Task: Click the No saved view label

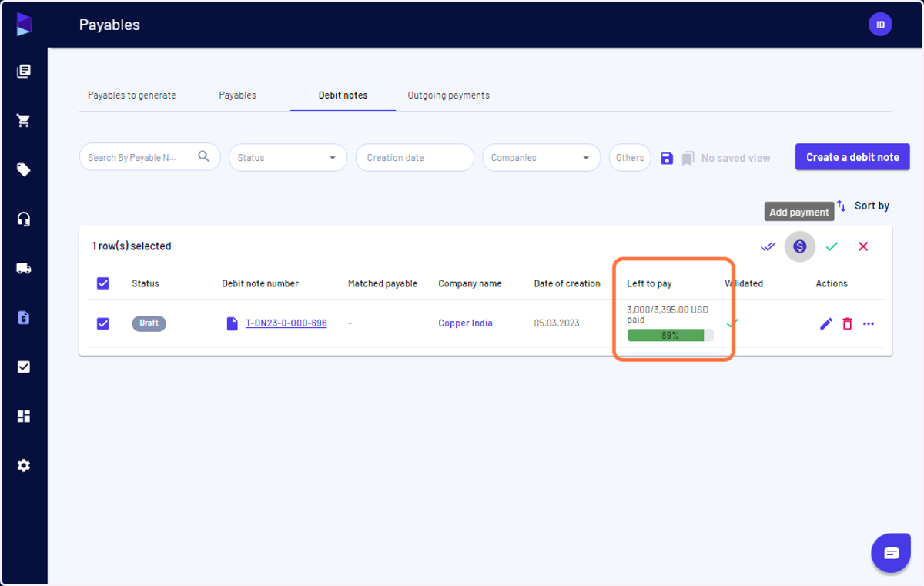Action: (735, 158)
